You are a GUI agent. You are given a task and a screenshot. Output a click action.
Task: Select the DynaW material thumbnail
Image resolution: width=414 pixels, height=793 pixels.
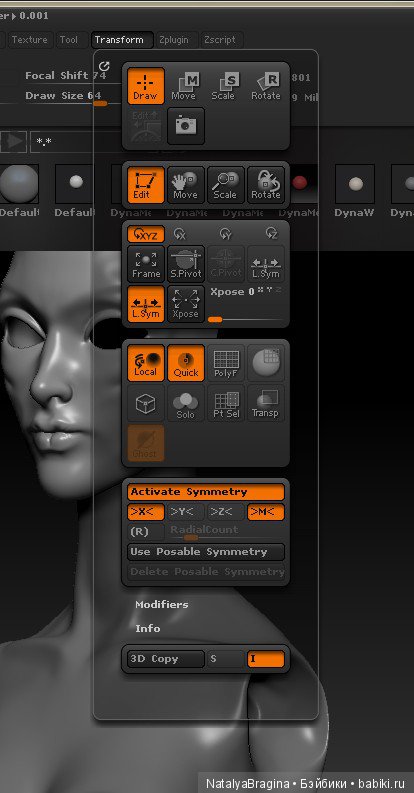click(x=356, y=183)
